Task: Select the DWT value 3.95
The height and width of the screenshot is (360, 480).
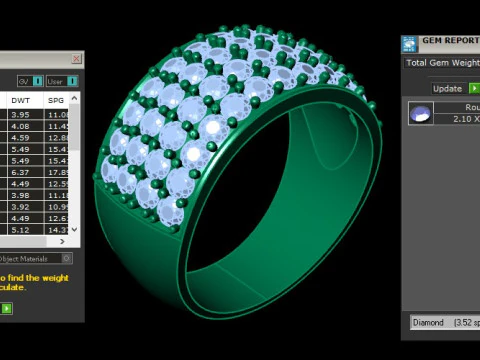Action: coord(20,115)
